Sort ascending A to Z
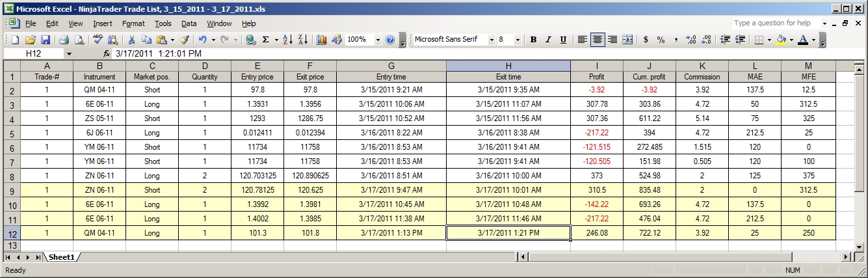The width and height of the screenshot is (868, 278). coord(288,40)
